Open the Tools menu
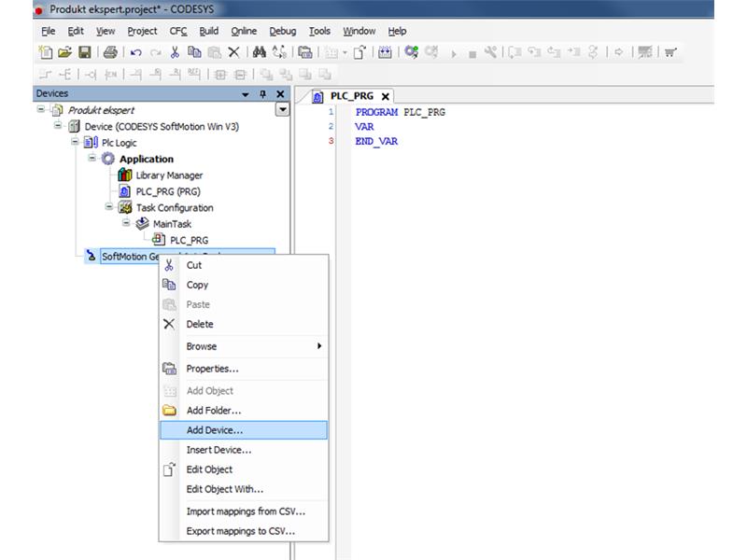 319,31
